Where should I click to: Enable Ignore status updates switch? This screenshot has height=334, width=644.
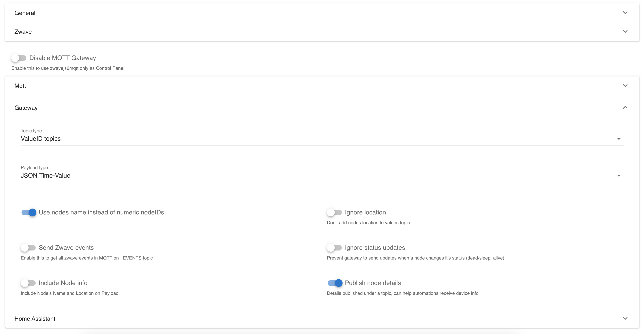(x=334, y=248)
